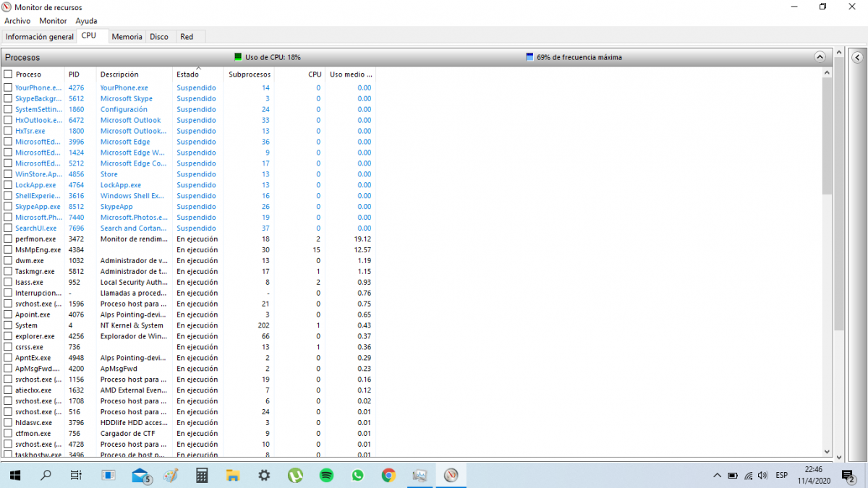Expand the right-side graphs pane arrow
The height and width of the screenshot is (488, 868).
click(x=856, y=57)
